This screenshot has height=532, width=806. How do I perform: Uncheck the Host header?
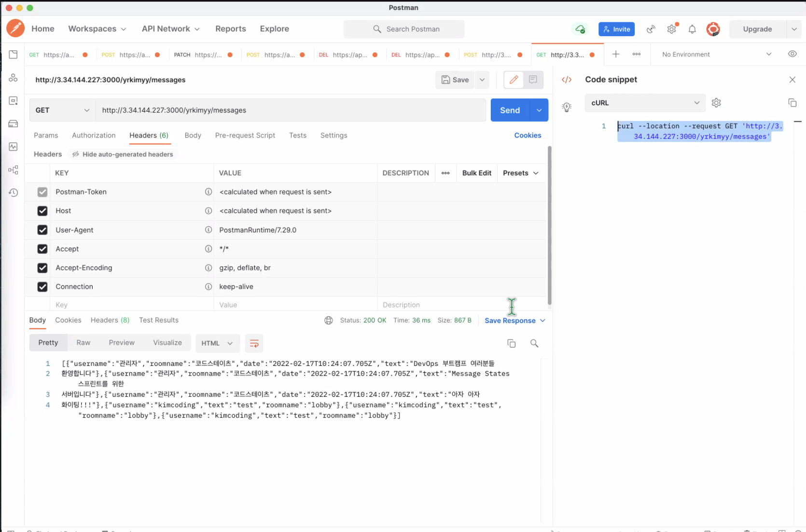tap(42, 211)
